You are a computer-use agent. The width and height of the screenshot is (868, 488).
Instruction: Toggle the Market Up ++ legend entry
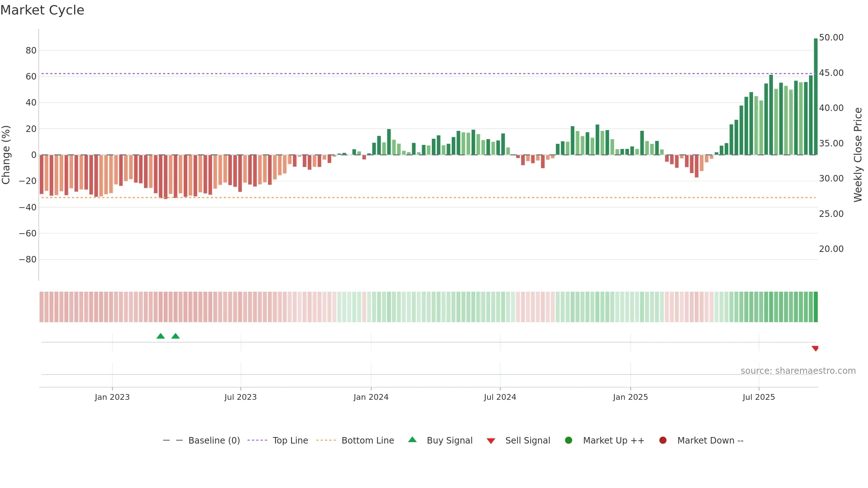pos(605,440)
